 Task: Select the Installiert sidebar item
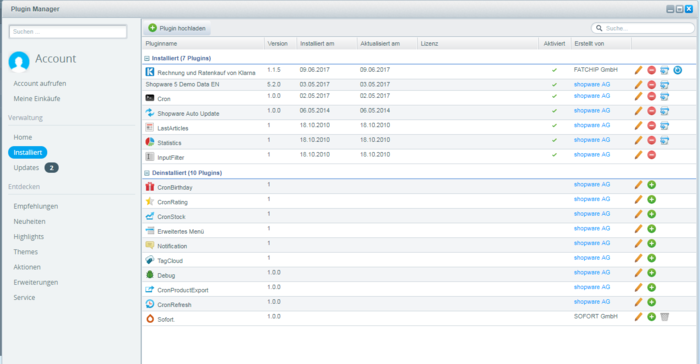[x=28, y=153]
